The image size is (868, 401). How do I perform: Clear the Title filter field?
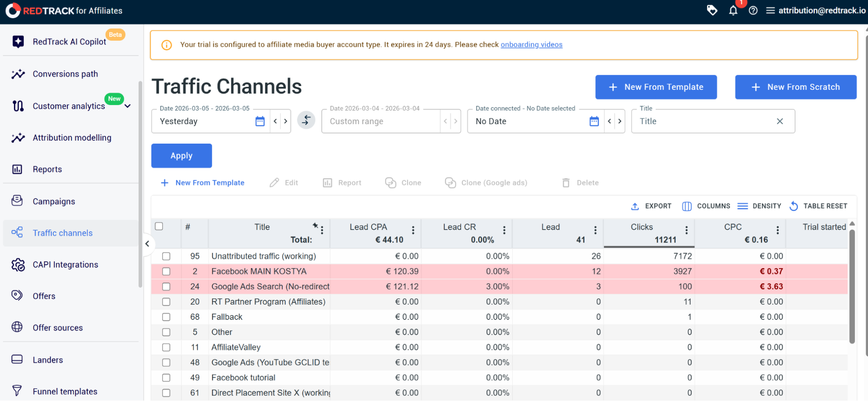(780, 121)
